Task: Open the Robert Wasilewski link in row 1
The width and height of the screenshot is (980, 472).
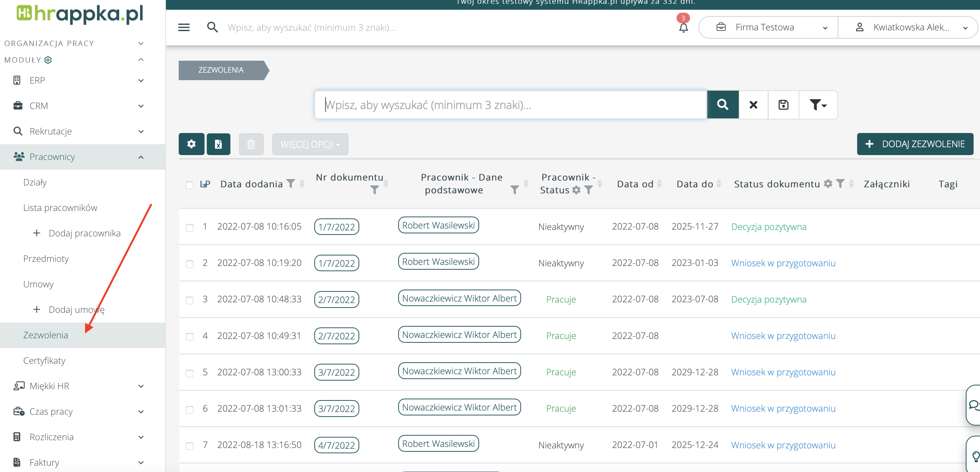Action: pos(438,225)
